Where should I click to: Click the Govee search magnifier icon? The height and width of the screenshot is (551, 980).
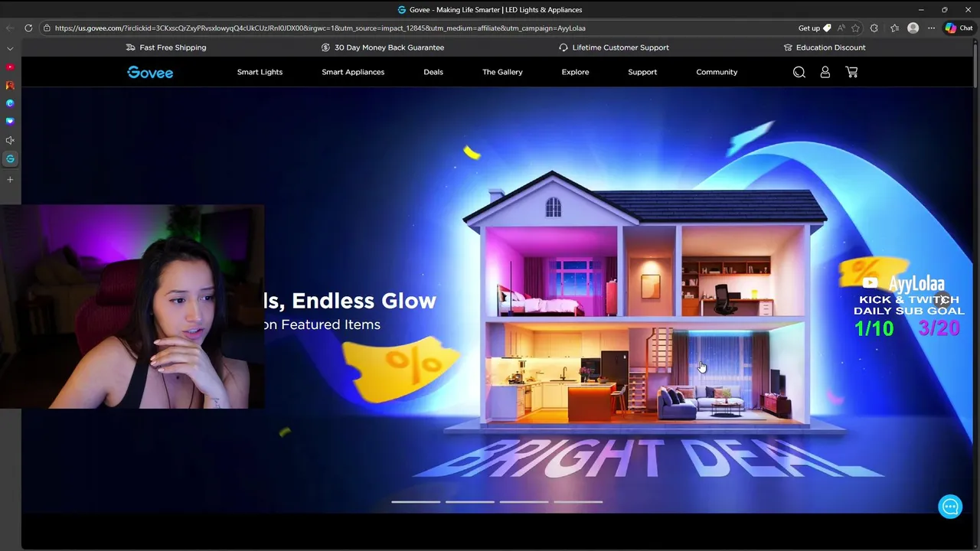click(799, 72)
